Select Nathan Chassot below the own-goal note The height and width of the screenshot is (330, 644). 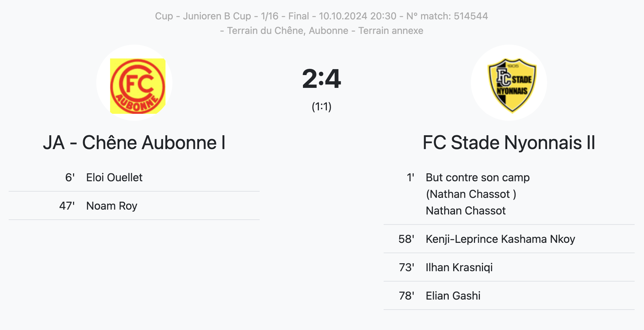pos(465,211)
